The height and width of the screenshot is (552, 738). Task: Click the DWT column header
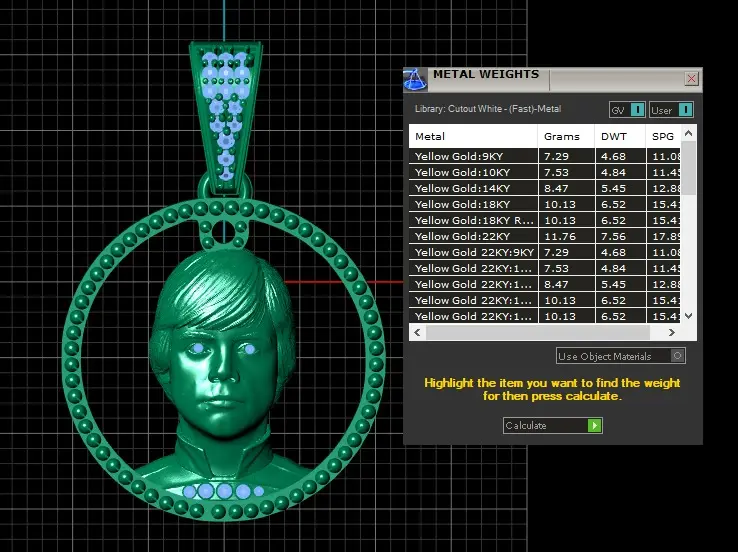620,136
